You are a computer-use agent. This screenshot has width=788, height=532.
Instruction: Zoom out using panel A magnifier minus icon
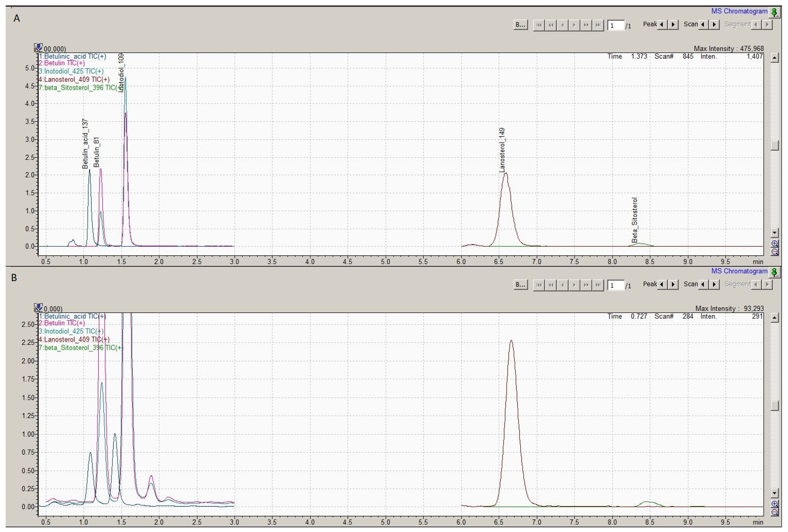pos(774,252)
